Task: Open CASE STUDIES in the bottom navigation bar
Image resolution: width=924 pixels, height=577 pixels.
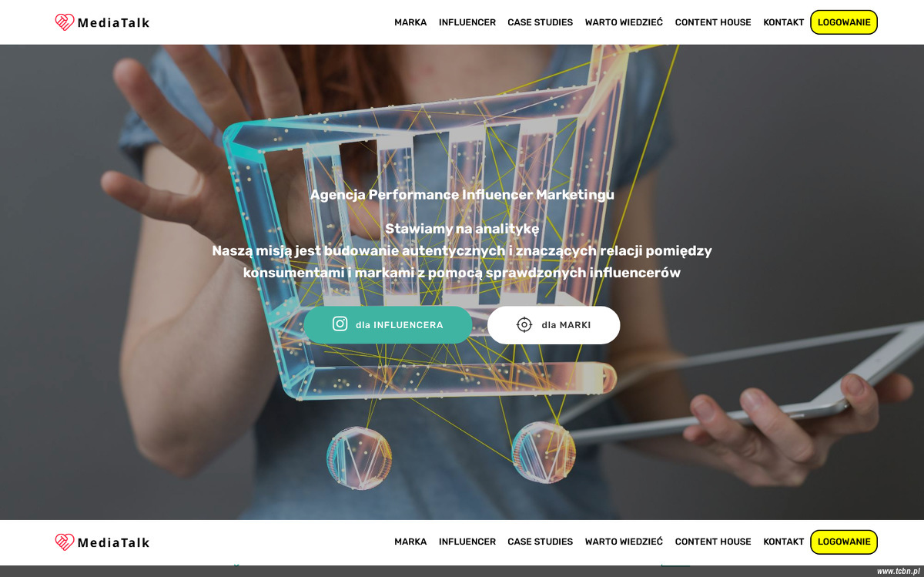Action: pos(540,542)
